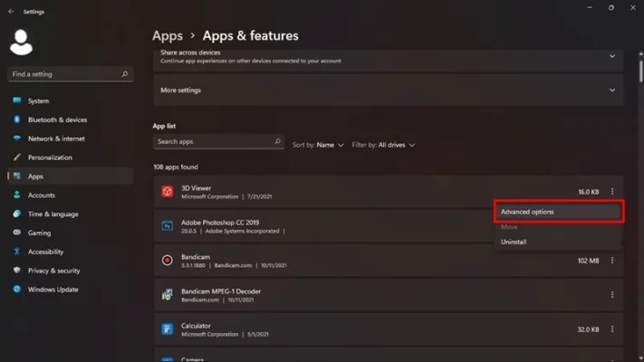Open the Filter by All drives dropdown
Viewport: 644px width, 362px height.
click(x=384, y=145)
